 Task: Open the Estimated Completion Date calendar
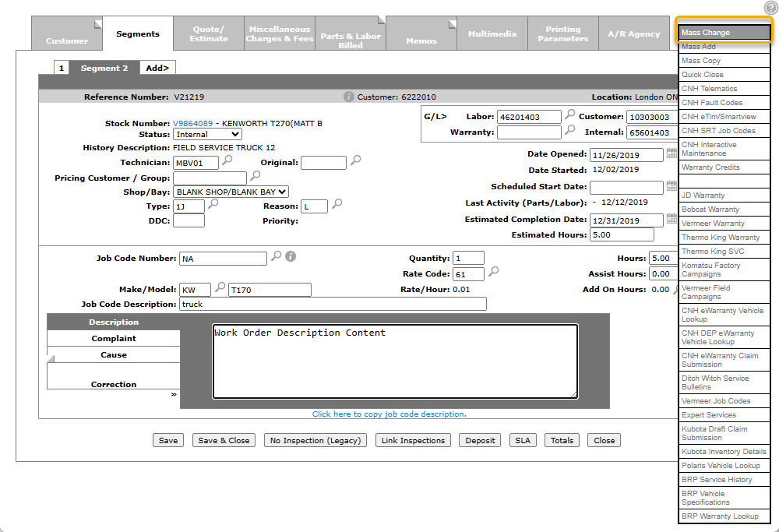671,220
